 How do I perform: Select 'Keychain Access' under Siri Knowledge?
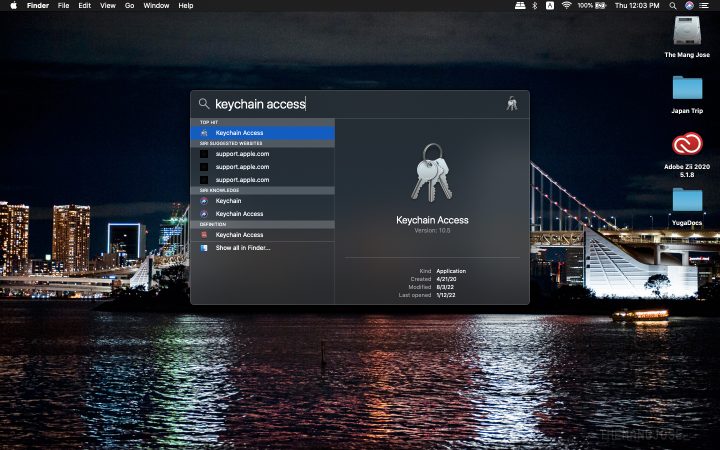(262, 214)
